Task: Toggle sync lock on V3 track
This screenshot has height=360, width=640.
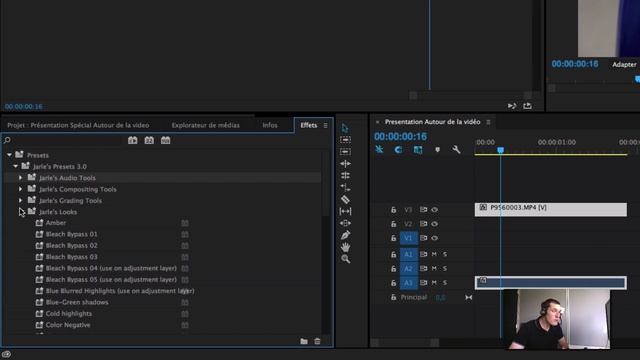Action: click(423, 210)
